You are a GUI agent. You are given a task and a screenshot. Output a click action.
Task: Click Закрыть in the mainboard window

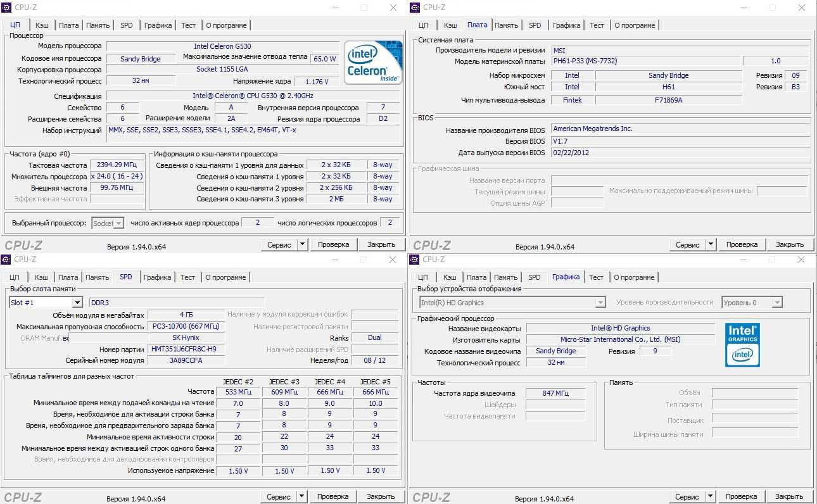coord(790,244)
